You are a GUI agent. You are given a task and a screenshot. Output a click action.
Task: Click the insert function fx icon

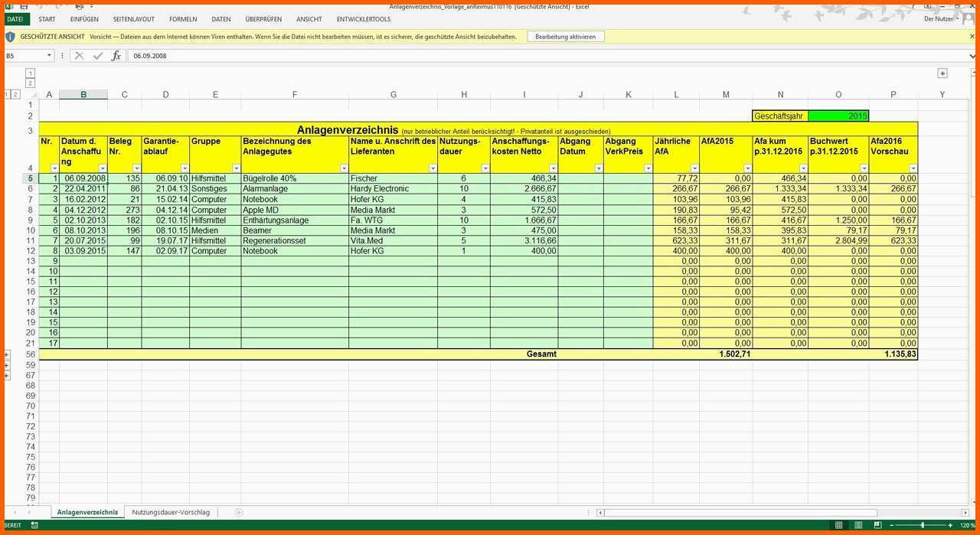click(x=116, y=56)
